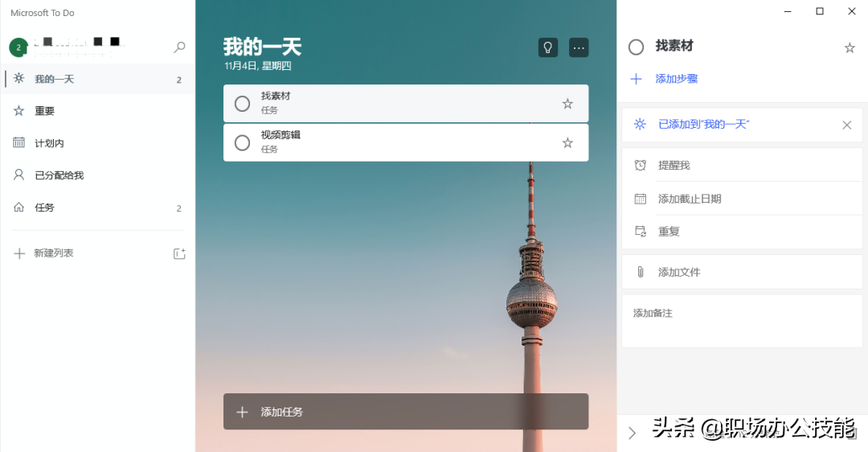This screenshot has width=868, height=452.
Task: Star the 视频剪辑 task
Action: pyautogui.click(x=567, y=143)
